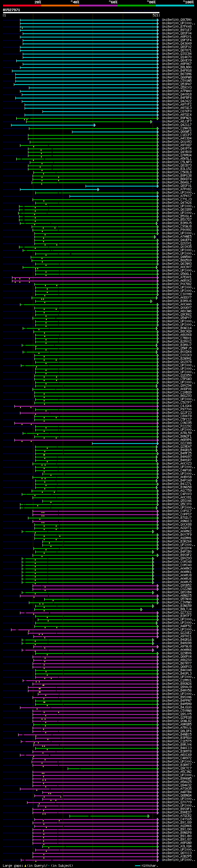Screen dimensions: 197x868
Task: Open hit UniRef100_B9T1E7
Action: pyautogui.click(x=177, y=30)
